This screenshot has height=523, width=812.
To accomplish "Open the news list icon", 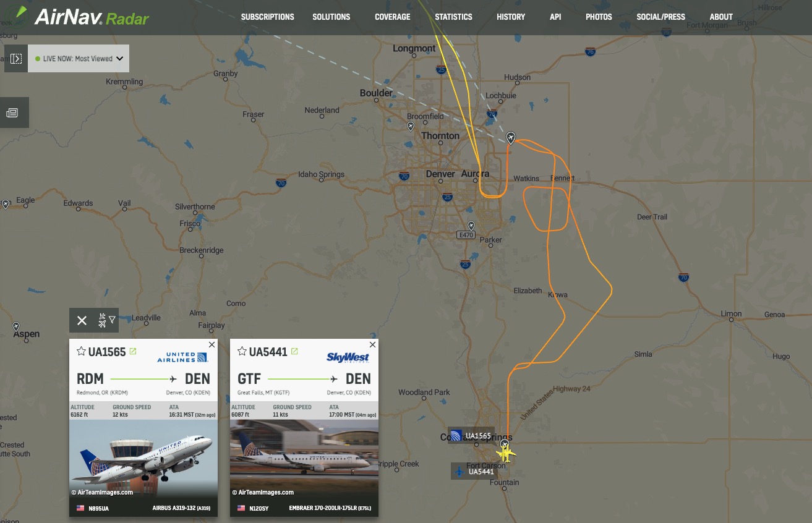I will point(12,113).
